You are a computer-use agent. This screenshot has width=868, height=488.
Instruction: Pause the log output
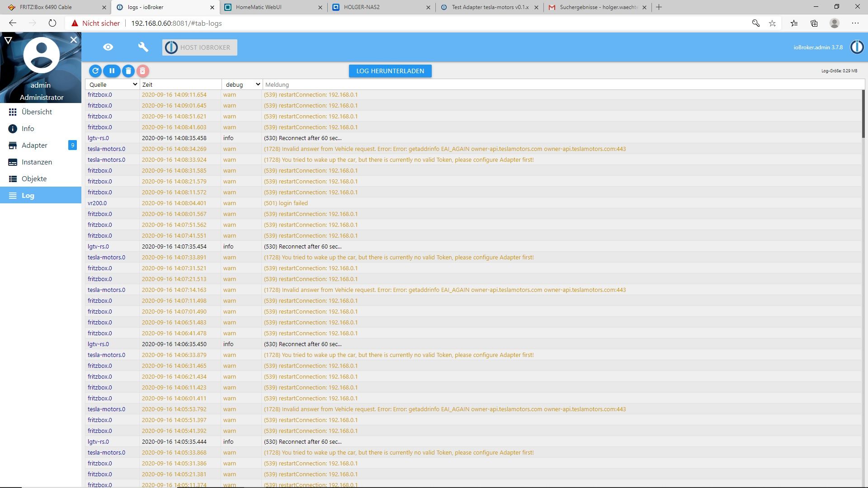pyautogui.click(x=112, y=71)
